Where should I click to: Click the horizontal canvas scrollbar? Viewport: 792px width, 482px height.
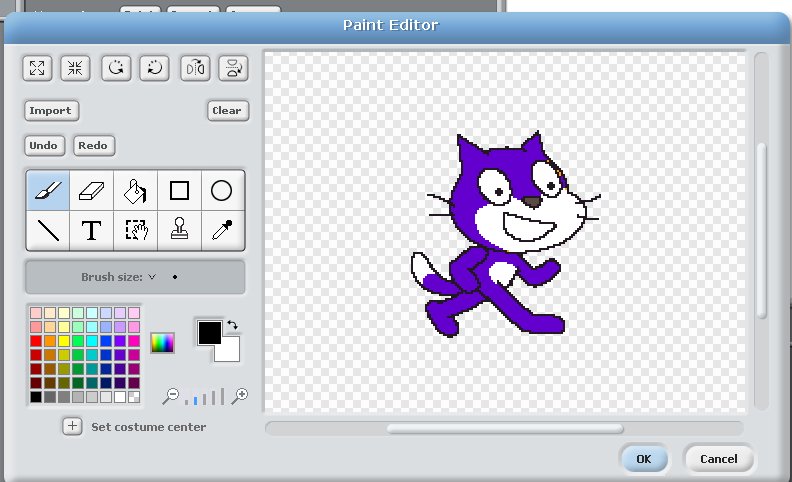pos(505,429)
